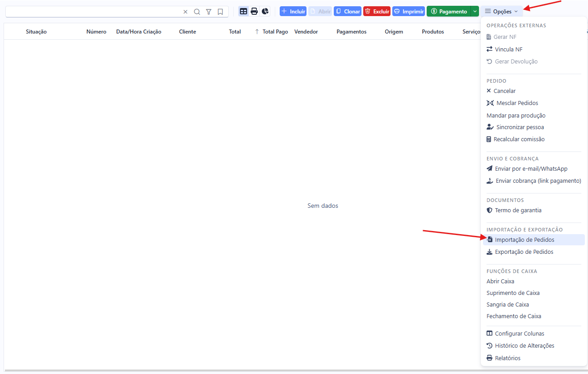Click the Total Pago column header
This screenshot has height=374, width=588.
(x=275, y=32)
